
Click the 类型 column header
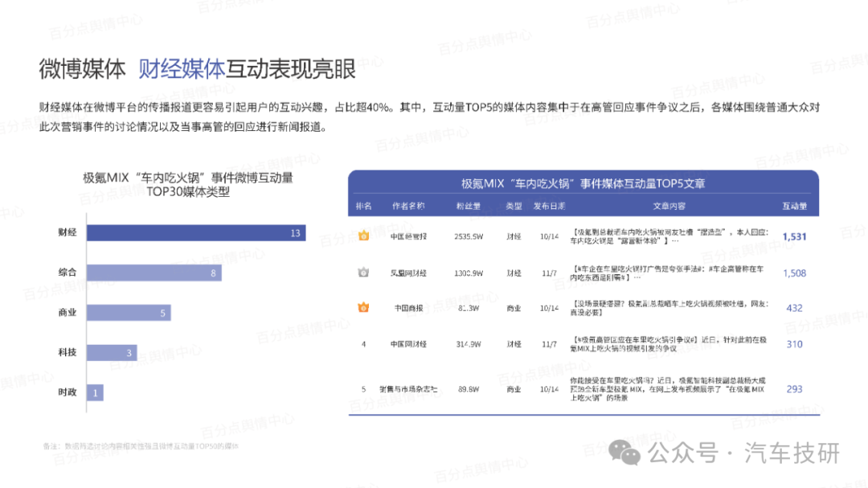[x=514, y=206]
